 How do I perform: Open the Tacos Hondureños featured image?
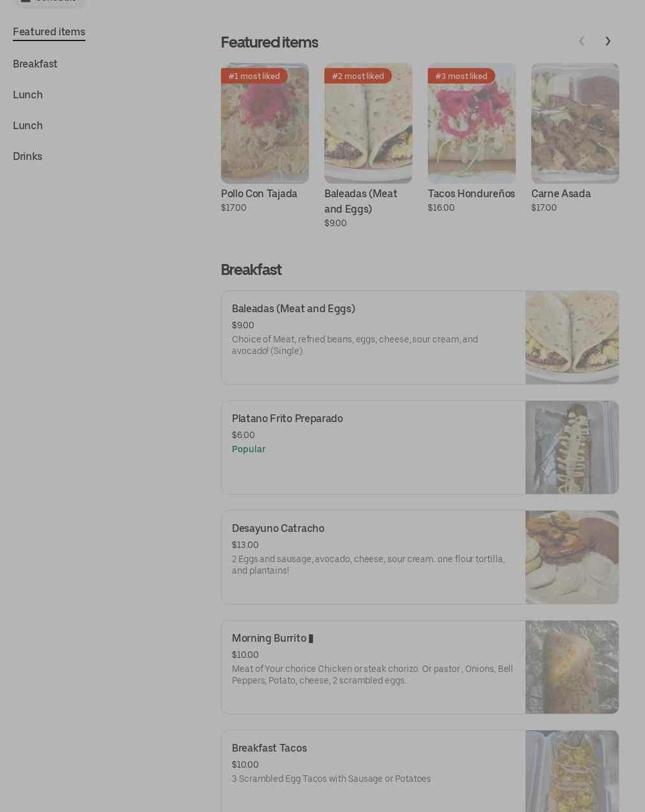point(472,123)
